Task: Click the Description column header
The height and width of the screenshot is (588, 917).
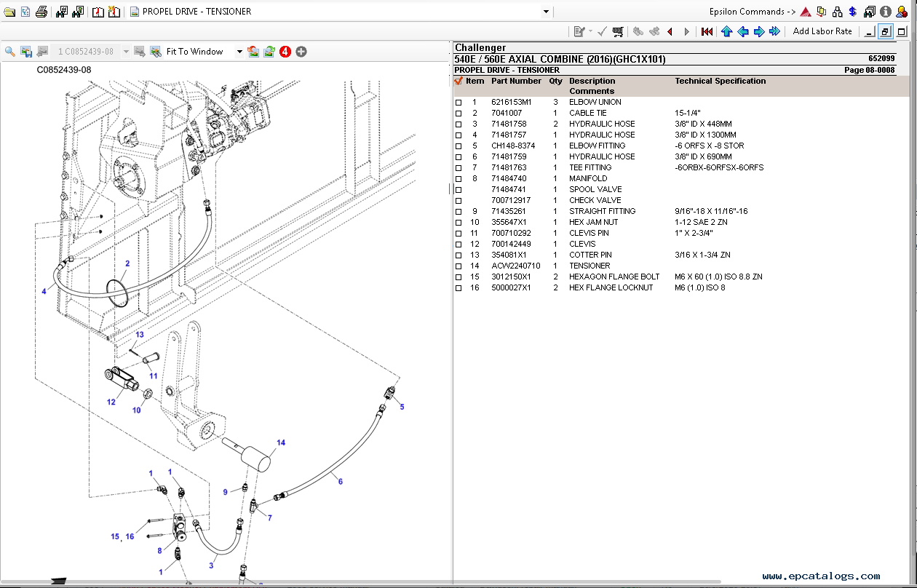Action: [x=592, y=81]
